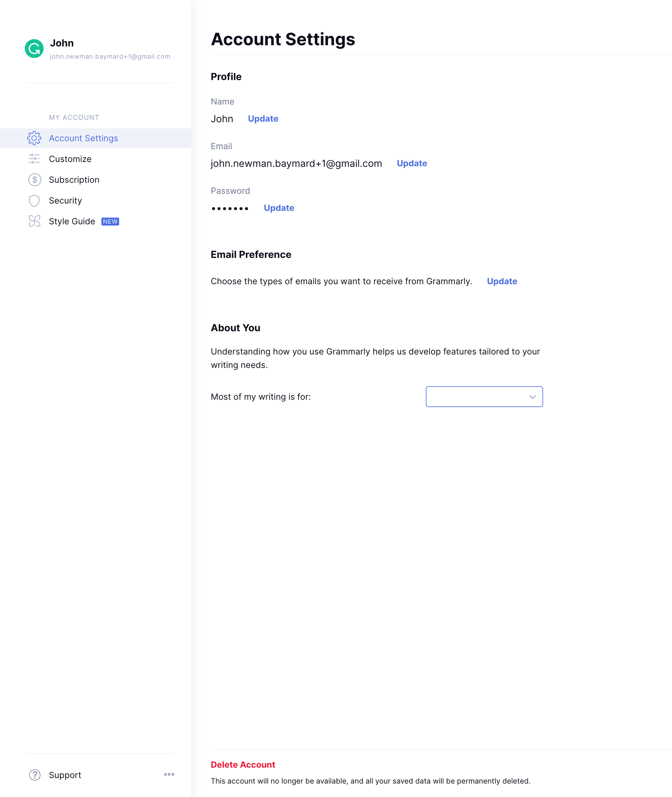Select the Style Guide icon
The height and width of the screenshot is (797, 672).
click(34, 221)
